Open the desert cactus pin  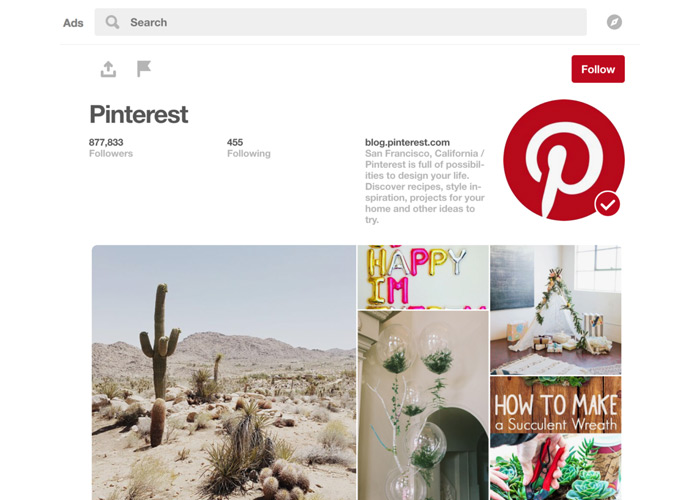(x=224, y=372)
